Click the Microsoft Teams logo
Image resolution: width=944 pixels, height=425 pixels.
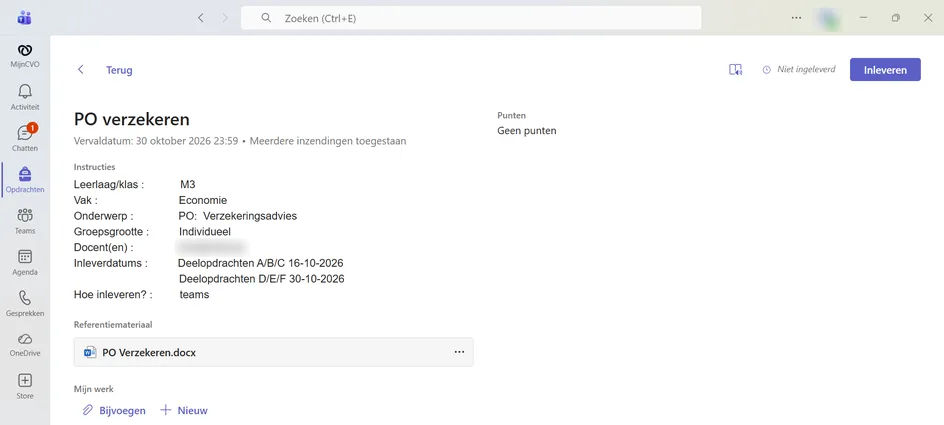pyautogui.click(x=25, y=17)
